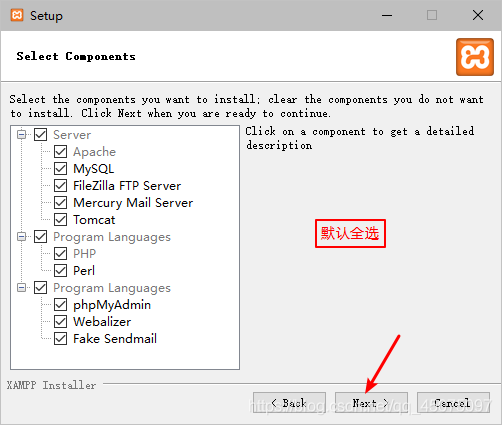The height and width of the screenshot is (425, 502).
Task: Toggle the PHP checkbox
Action: 60,254
